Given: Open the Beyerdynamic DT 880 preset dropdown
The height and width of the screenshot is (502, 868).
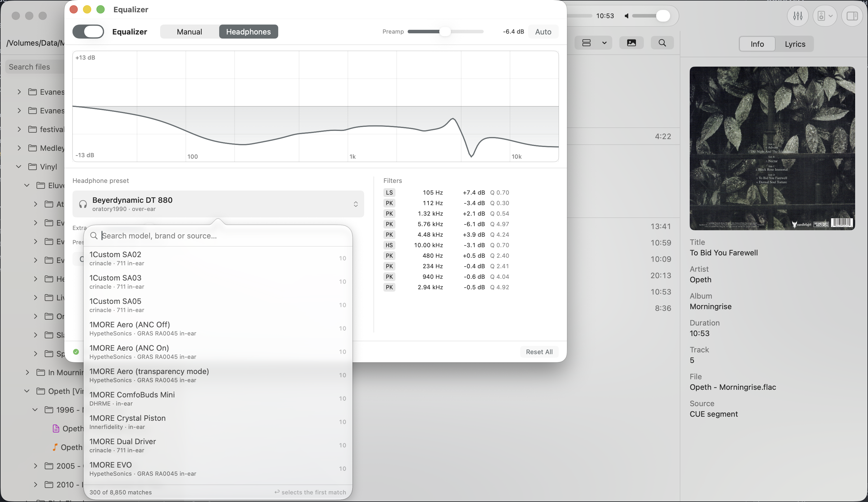Looking at the screenshot, I should [218, 204].
